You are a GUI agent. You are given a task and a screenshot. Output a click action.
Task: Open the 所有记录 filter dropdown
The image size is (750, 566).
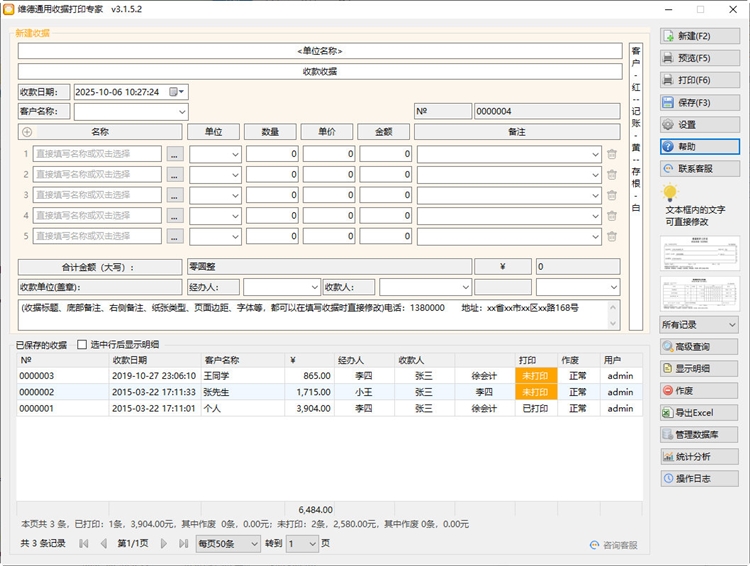pyautogui.click(x=699, y=325)
